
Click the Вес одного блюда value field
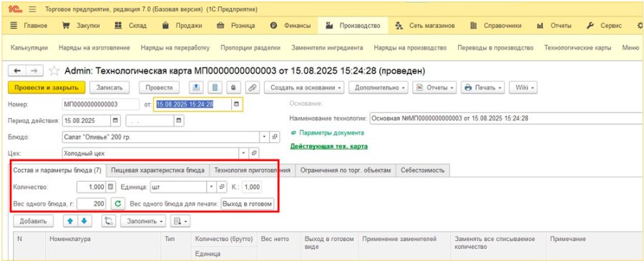92,204
